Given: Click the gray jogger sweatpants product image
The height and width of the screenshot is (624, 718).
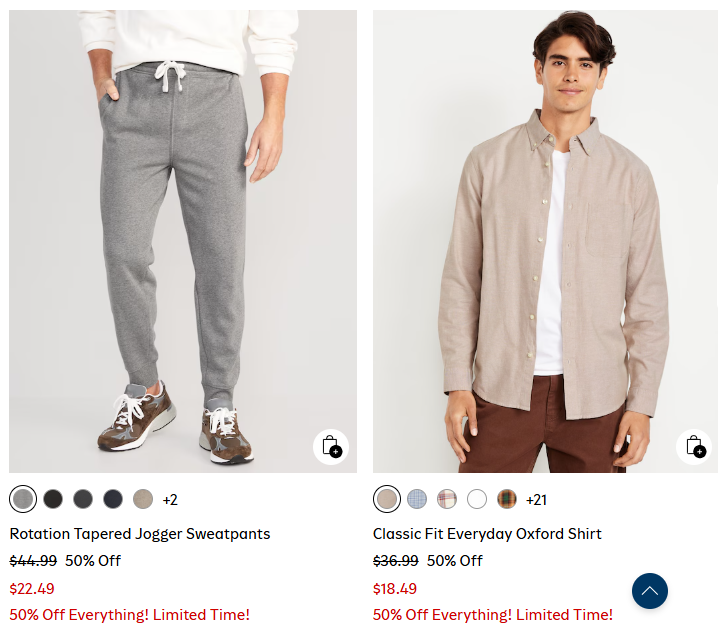Looking at the screenshot, I should pyautogui.click(x=183, y=240).
